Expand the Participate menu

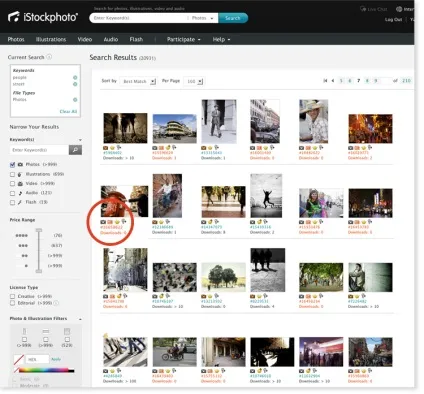coord(184,39)
